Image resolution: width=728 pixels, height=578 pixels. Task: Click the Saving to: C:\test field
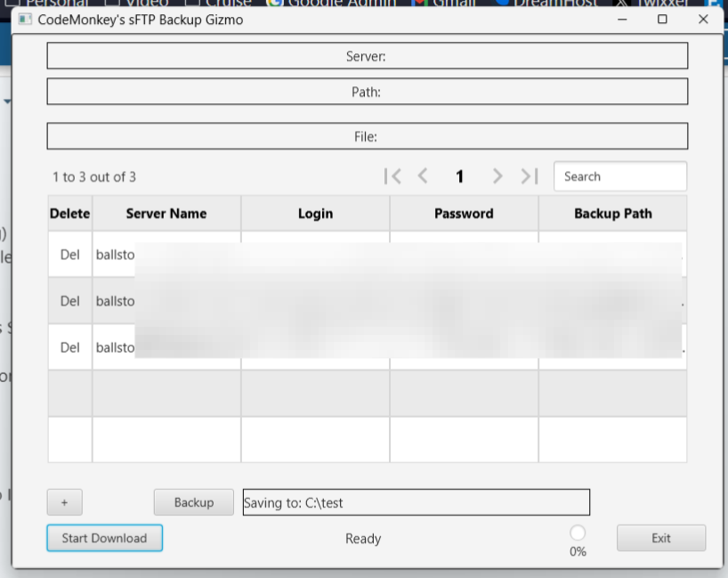click(x=416, y=502)
